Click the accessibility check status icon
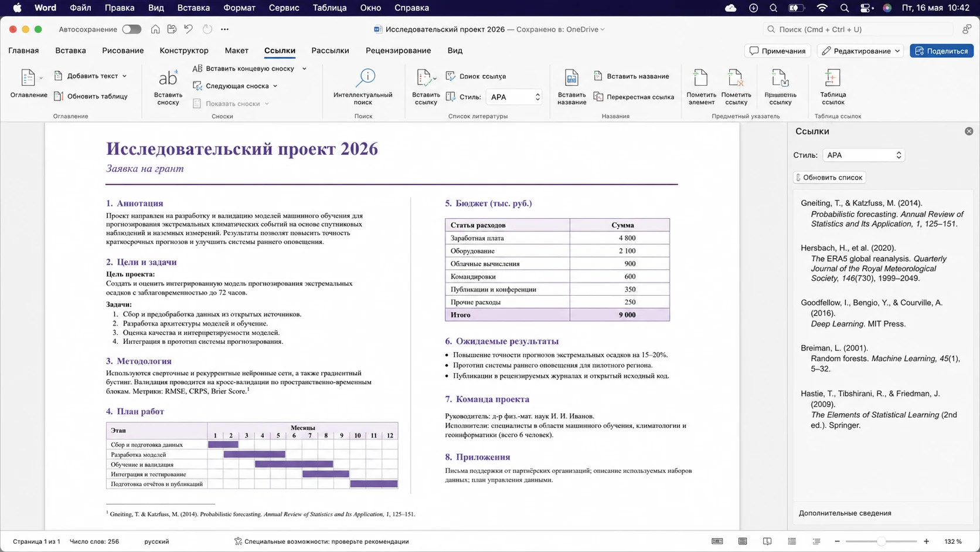 pos(238,541)
